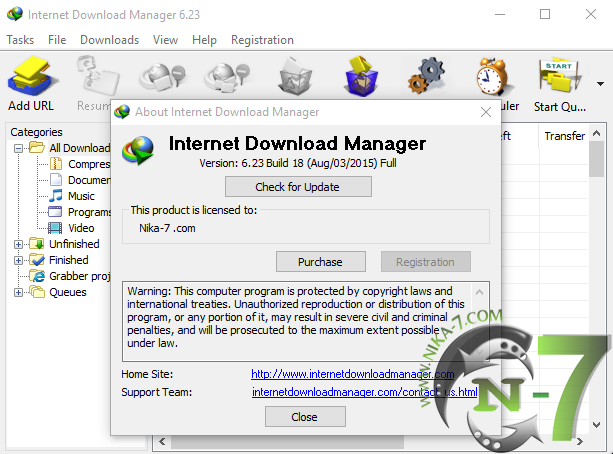Click the warning text scroll up arrow
Image resolution: width=613 pixels, height=454 pixels.
(x=479, y=292)
